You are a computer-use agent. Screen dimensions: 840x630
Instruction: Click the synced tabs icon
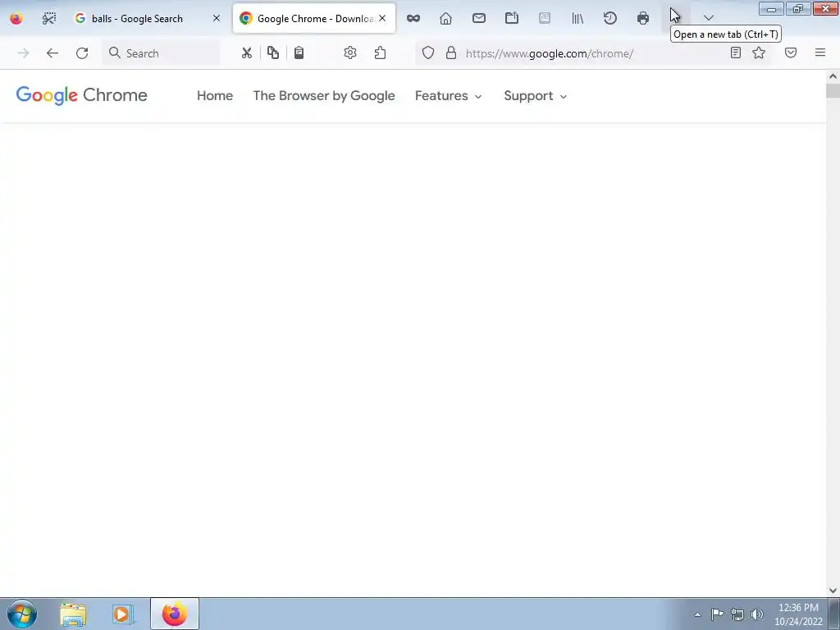[x=512, y=18]
